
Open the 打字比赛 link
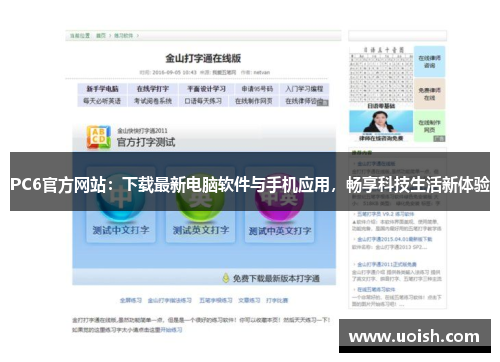click(277, 300)
